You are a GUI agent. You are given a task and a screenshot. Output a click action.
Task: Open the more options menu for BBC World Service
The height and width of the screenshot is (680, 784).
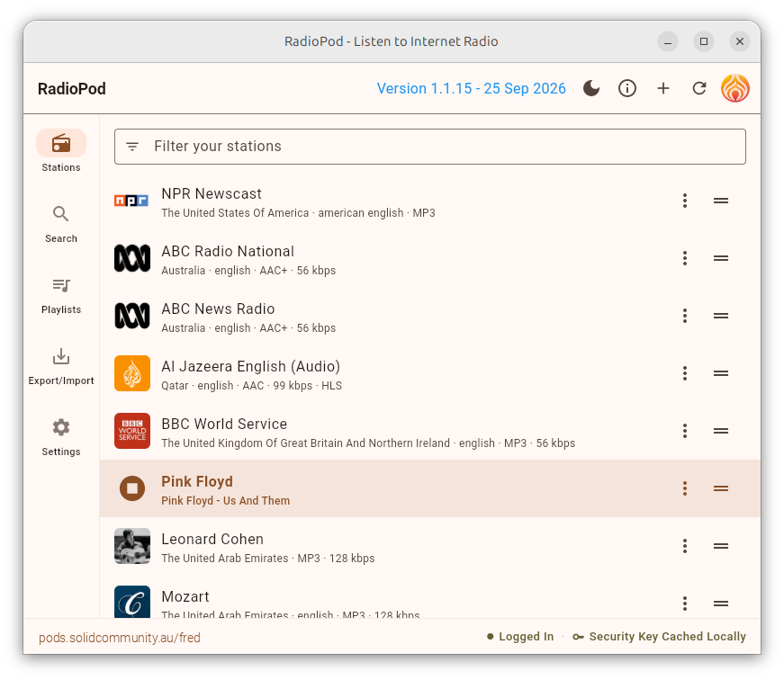coord(685,431)
